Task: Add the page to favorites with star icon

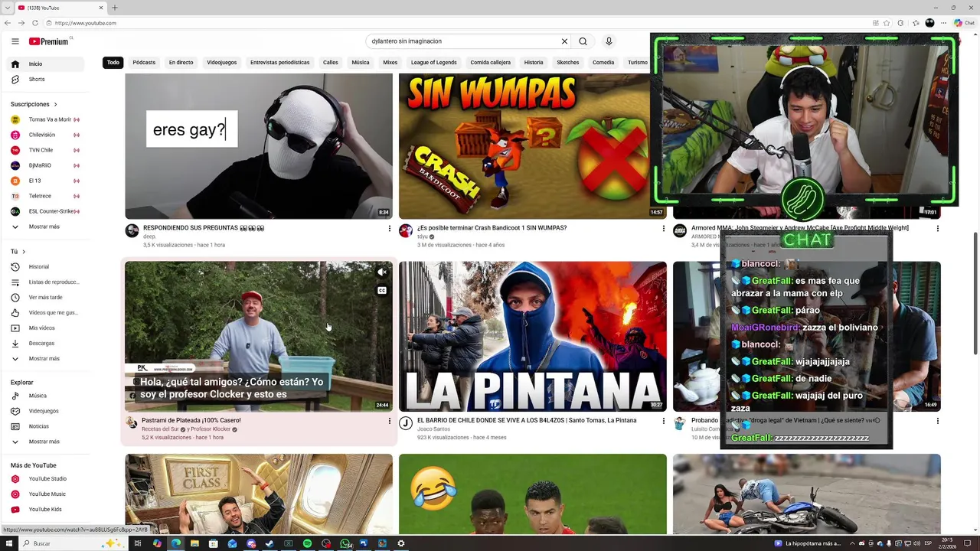Action: [x=887, y=23]
